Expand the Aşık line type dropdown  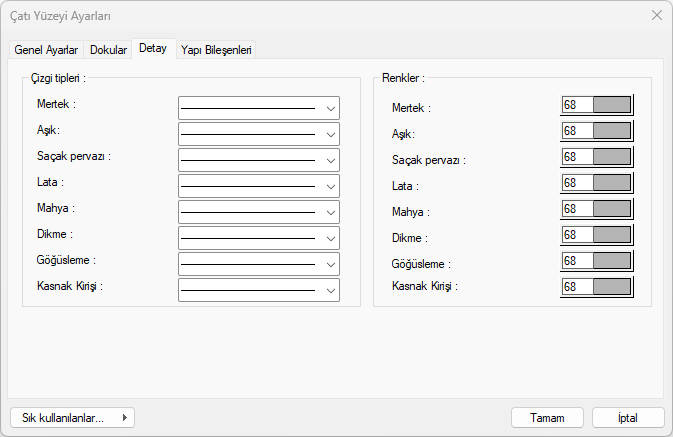[x=329, y=134]
